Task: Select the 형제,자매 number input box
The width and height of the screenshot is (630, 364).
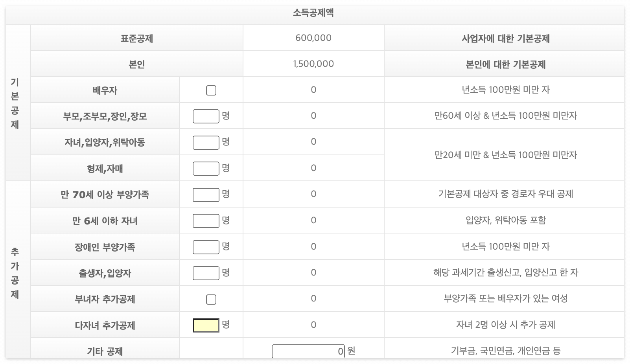Action: pos(205,168)
